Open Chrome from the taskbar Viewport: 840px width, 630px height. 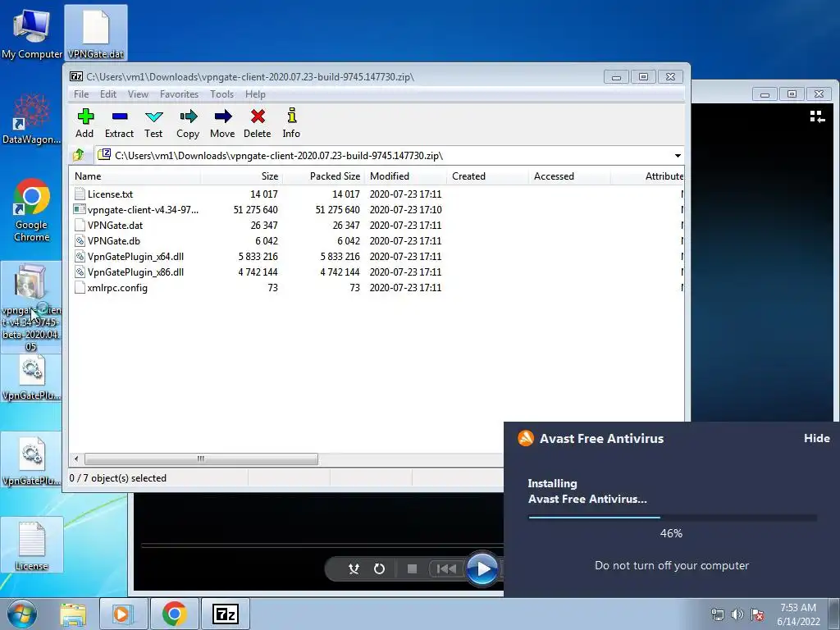pos(174,614)
